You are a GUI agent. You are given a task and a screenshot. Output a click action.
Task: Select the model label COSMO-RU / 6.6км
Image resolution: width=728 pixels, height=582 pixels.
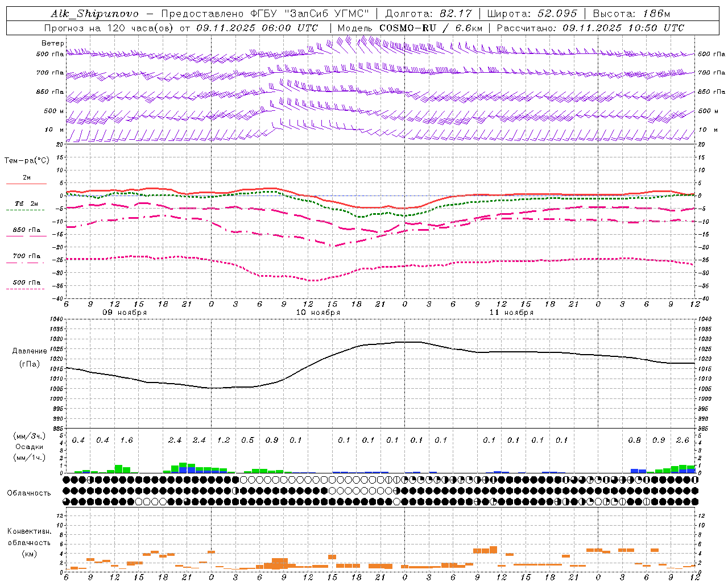point(431,28)
